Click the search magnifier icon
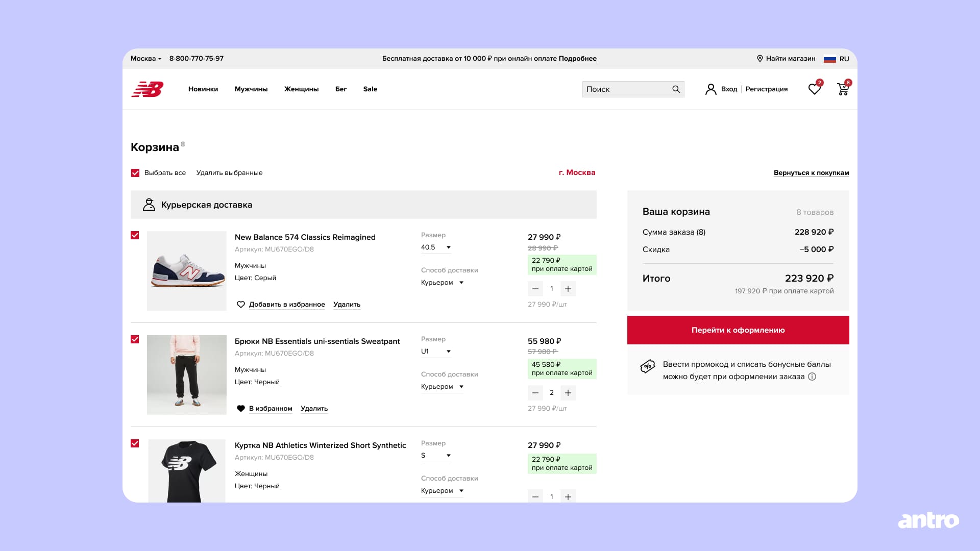The image size is (980, 551). point(676,89)
